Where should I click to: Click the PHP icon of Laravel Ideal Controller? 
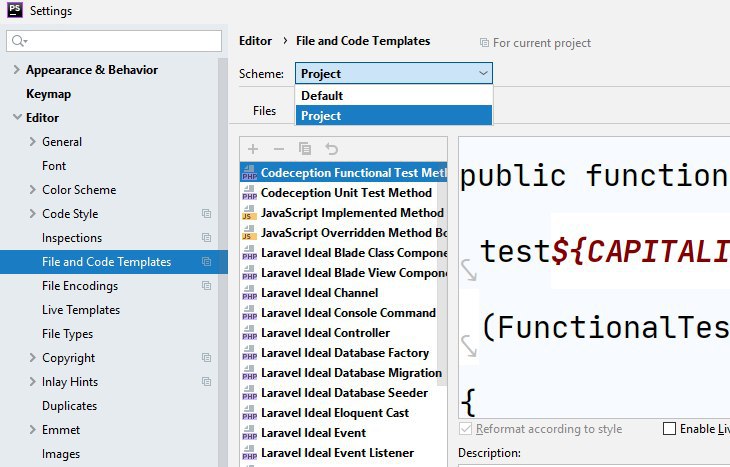250,333
